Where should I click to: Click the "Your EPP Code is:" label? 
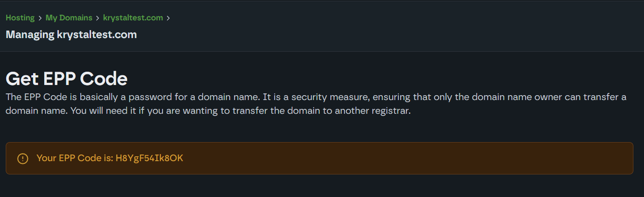(75, 158)
